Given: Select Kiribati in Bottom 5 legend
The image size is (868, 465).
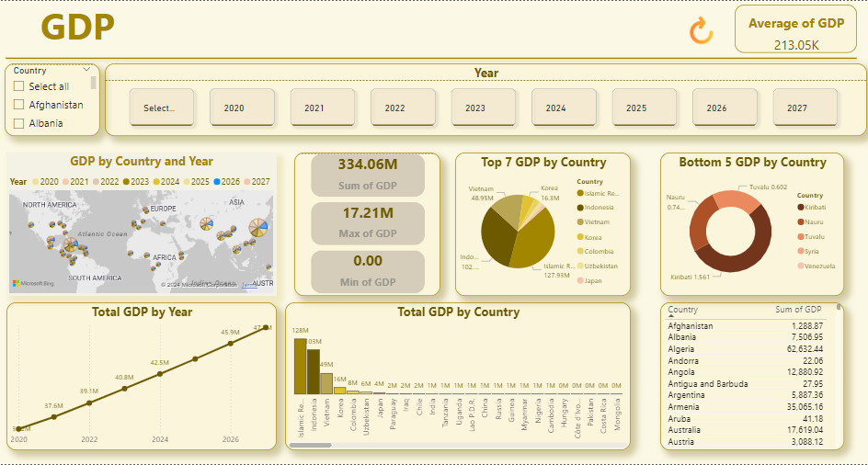Looking at the screenshot, I should point(810,207).
